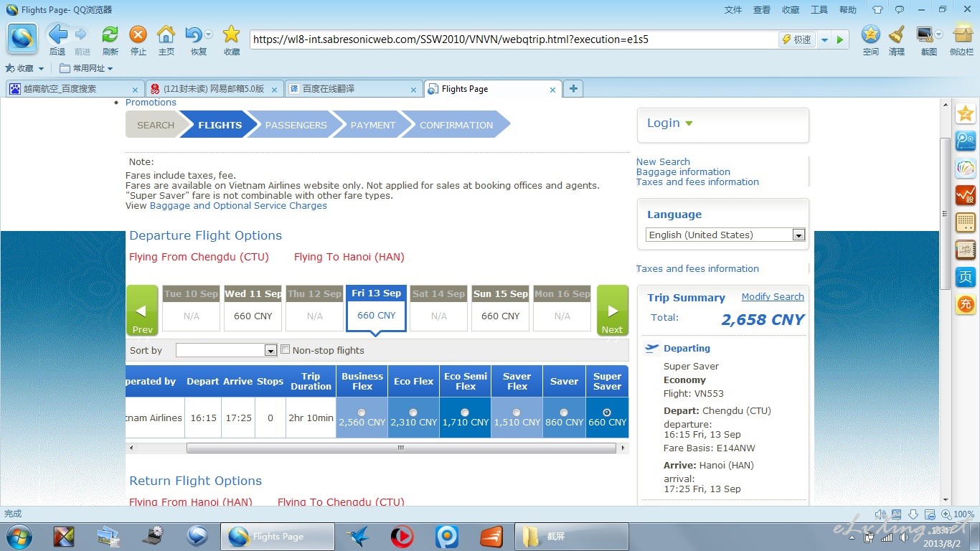Click the volume icon in status bar
Image resolution: width=980 pixels, height=551 pixels.
(880, 514)
